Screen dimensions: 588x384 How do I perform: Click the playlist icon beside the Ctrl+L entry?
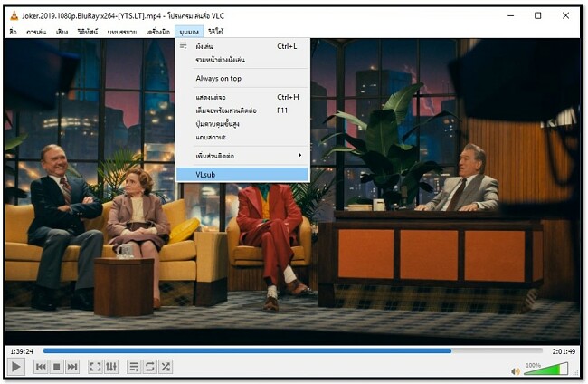(183, 46)
